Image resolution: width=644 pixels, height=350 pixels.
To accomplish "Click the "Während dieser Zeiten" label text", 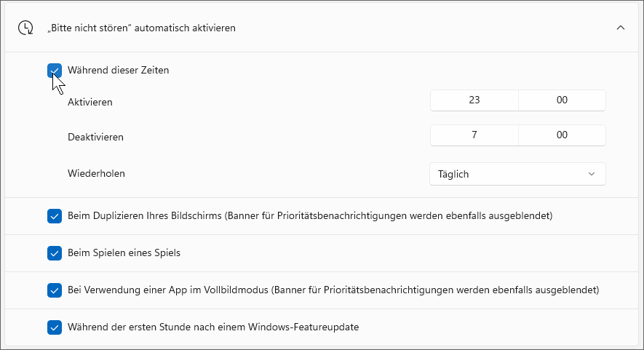I will [x=119, y=71].
